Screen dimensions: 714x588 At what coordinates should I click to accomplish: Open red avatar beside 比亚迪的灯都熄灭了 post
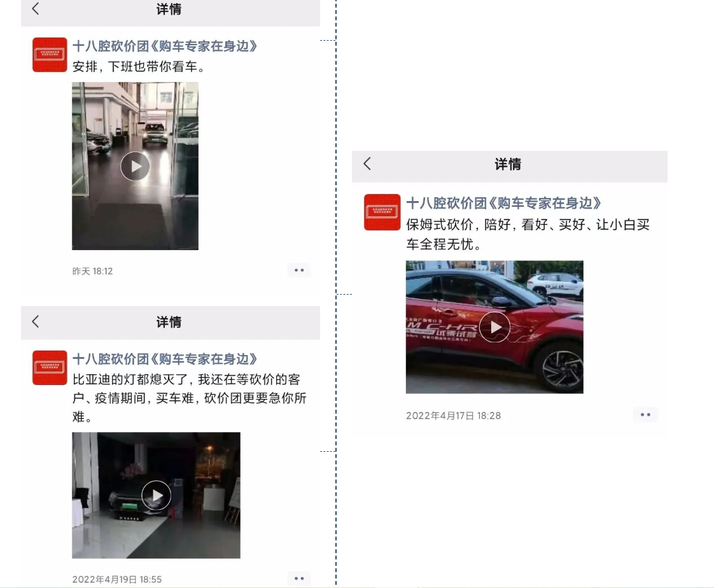pos(50,368)
